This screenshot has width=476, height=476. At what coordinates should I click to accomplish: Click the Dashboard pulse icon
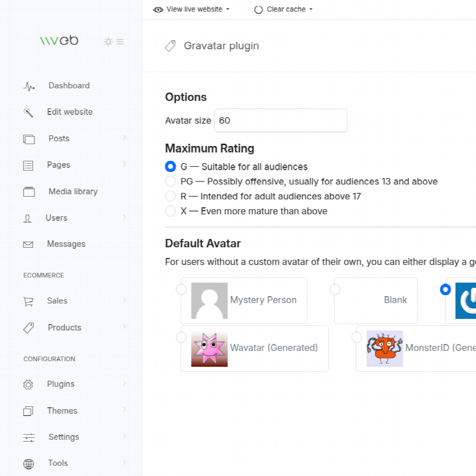[x=29, y=86]
